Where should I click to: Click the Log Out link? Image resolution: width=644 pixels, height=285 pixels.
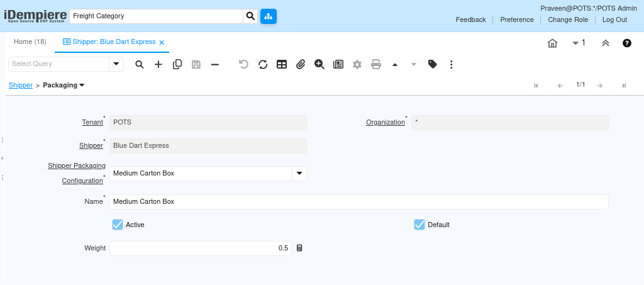[x=614, y=20]
